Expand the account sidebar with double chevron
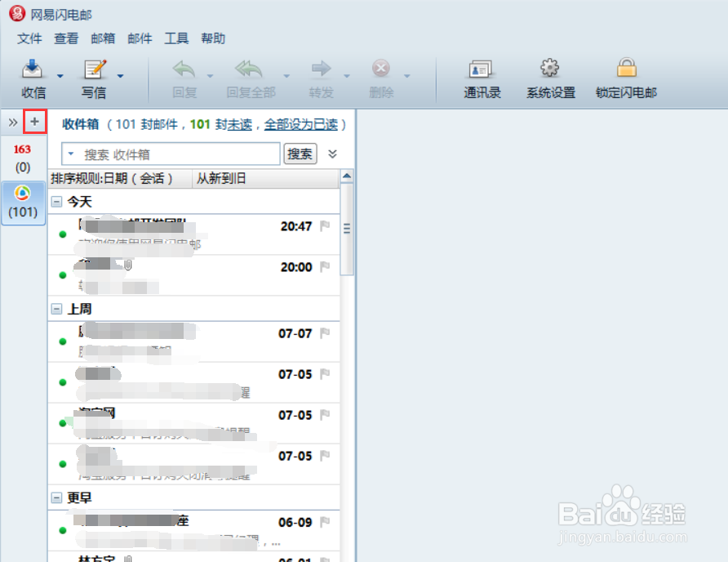 click(12, 123)
